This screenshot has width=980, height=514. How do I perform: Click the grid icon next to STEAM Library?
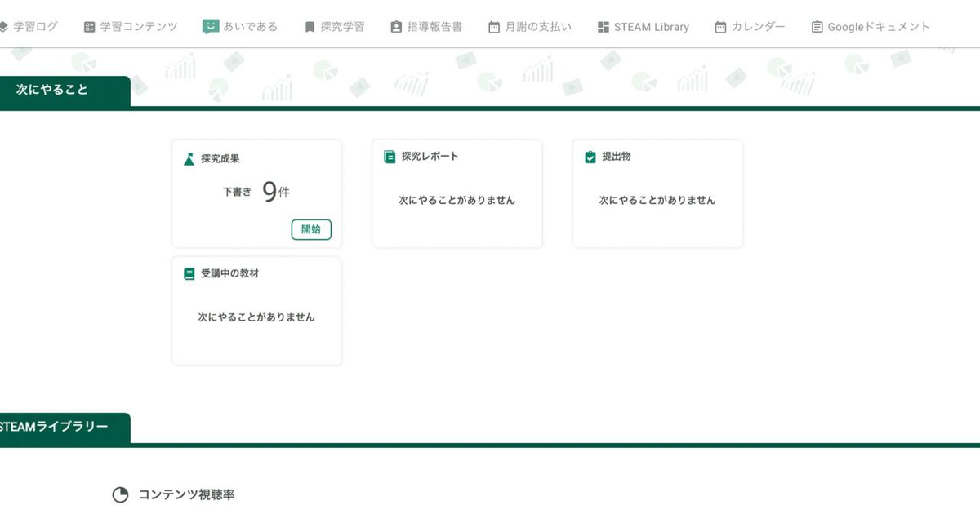click(x=604, y=25)
